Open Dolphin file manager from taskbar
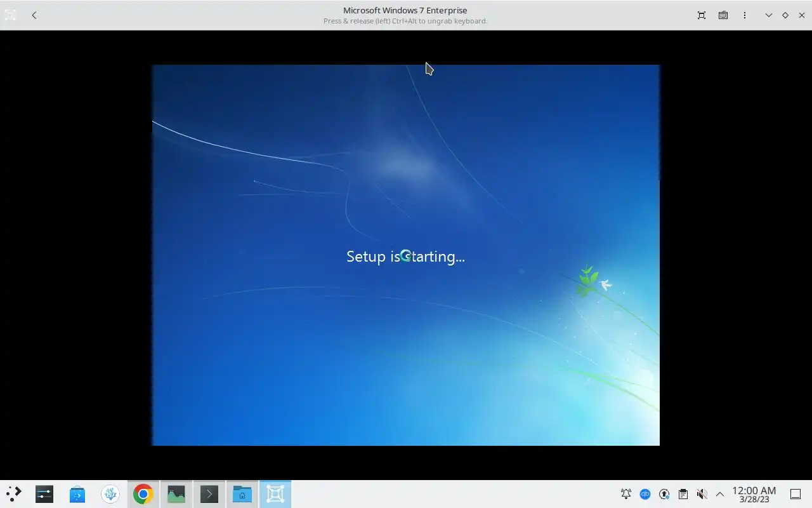812x508 pixels. click(x=242, y=494)
